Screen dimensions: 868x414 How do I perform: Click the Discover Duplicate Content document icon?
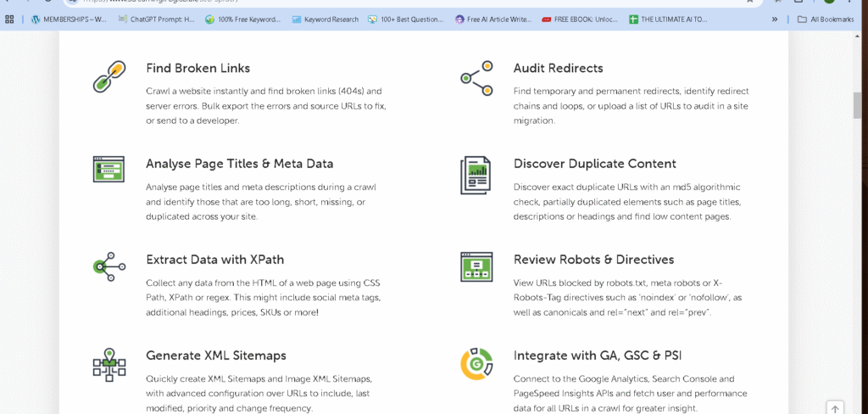point(476,174)
